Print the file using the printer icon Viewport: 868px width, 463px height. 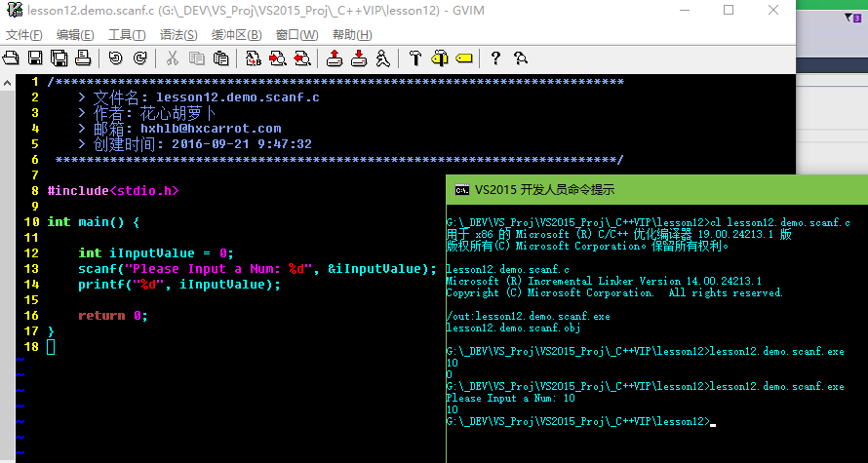point(84,58)
